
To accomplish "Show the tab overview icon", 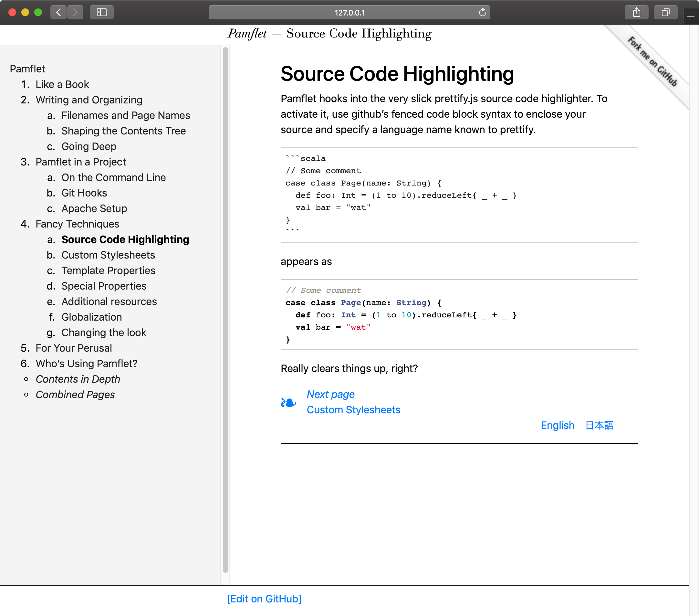I will click(665, 13).
